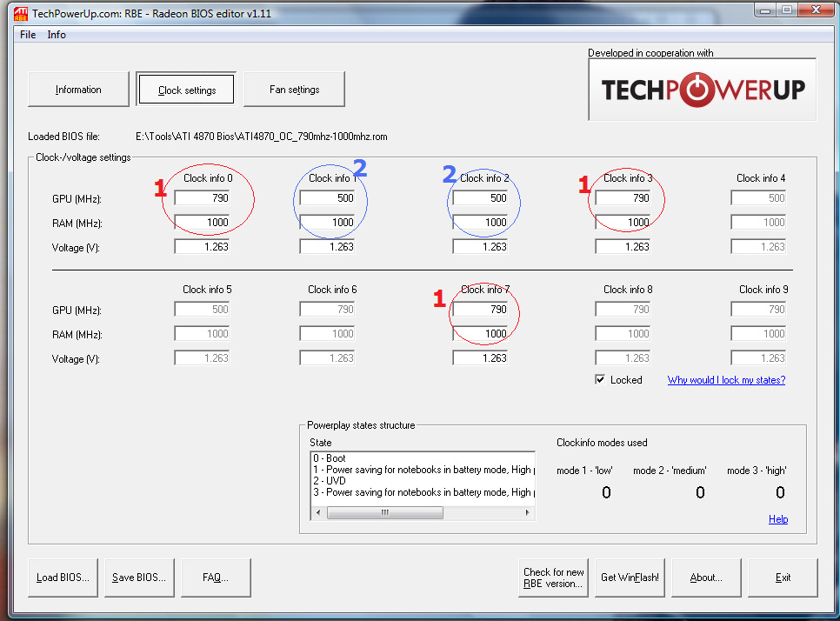Close the RBE window
Screen dimensions: 840x621
(816, 10)
